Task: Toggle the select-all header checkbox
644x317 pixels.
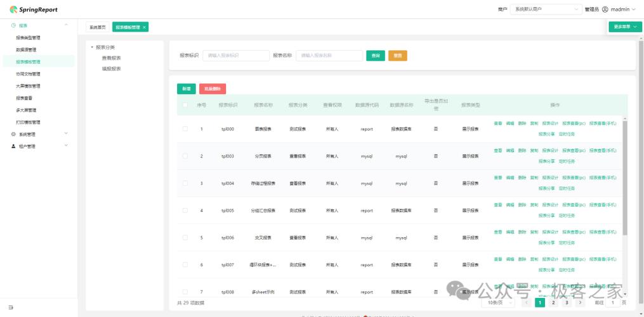Action: click(x=185, y=105)
